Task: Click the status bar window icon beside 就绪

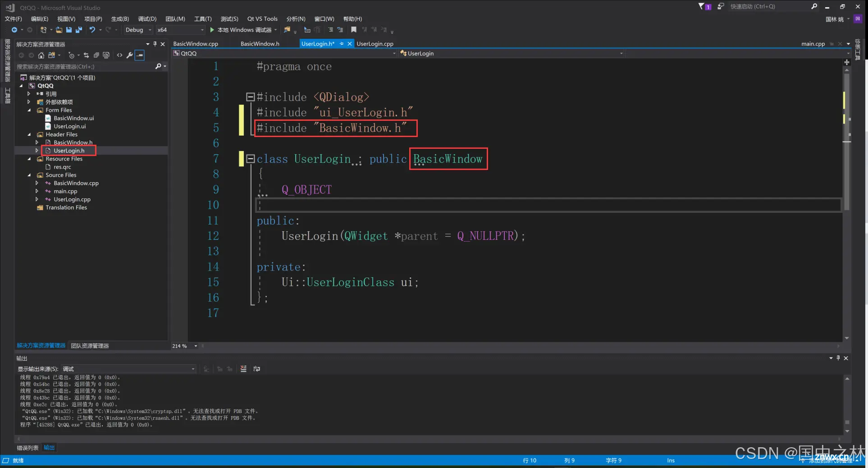Action: pyautogui.click(x=5, y=460)
